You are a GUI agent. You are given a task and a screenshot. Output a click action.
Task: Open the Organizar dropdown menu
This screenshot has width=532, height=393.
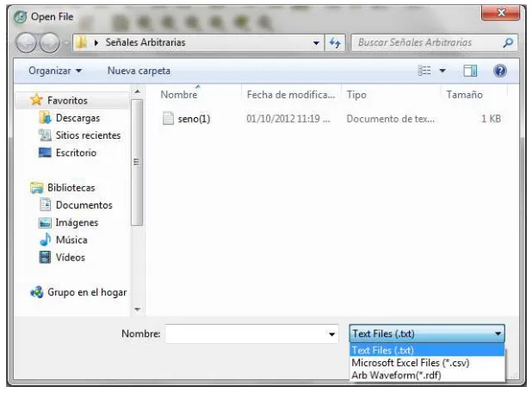[x=55, y=71]
